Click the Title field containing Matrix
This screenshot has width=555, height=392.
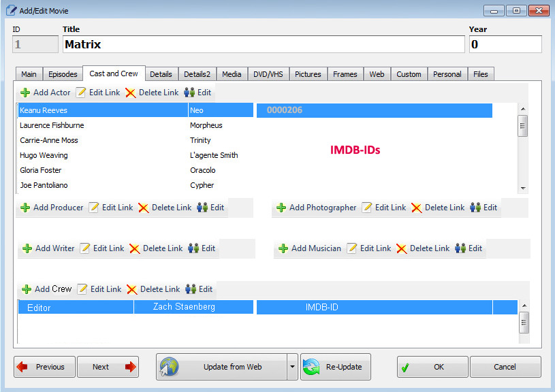click(x=263, y=44)
